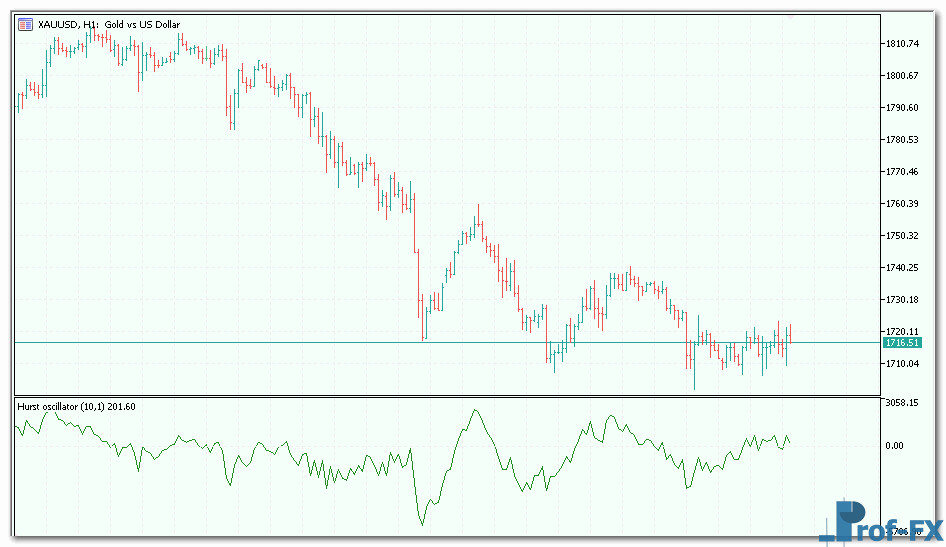Click the 1750.32 price scale label
946x547 pixels.
tap(901, 236)
